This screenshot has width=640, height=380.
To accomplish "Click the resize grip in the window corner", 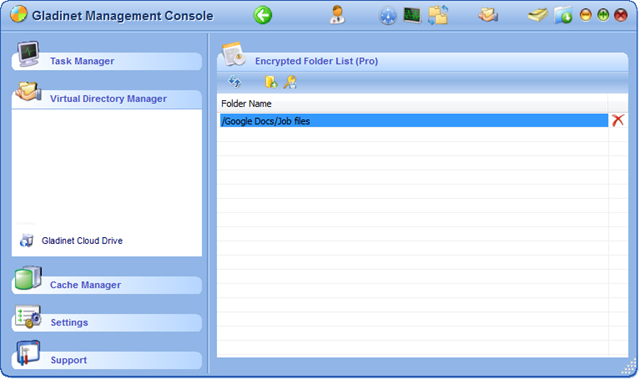I will [629, 366].
